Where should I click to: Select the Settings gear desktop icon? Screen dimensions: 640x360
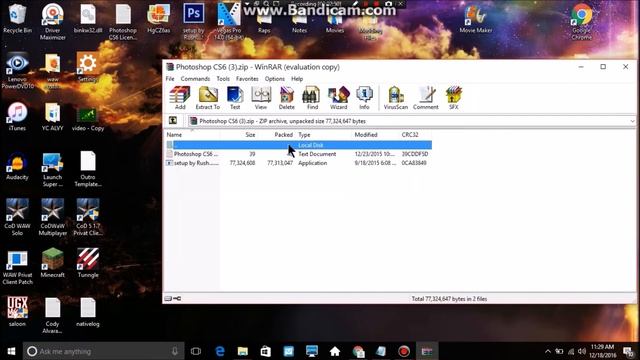(88, 67)
